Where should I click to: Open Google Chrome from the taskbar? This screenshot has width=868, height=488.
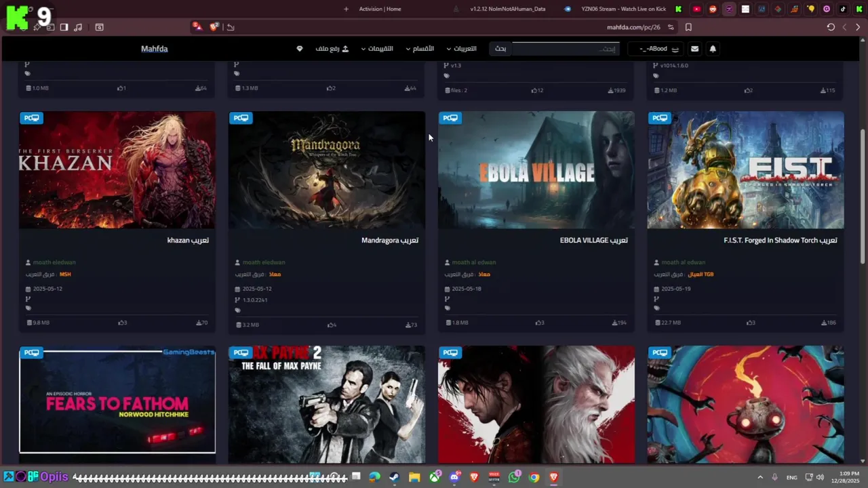534,477
